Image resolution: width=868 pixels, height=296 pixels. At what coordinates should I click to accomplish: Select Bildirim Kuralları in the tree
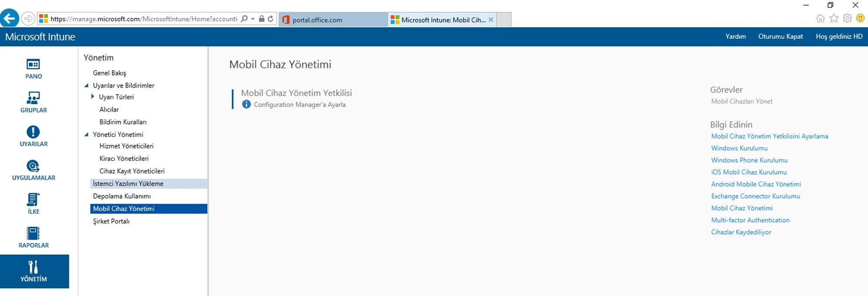pos(123,122)
